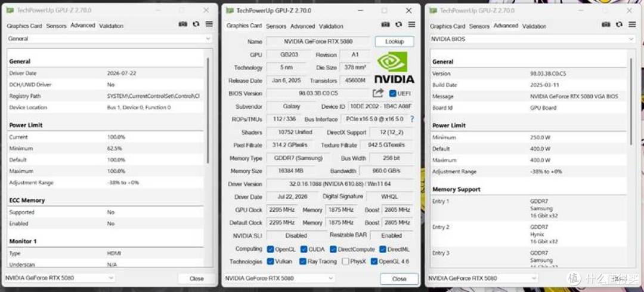Viewport: 644px width, 292px height.
Task: Toggle the Ray Tracing checkbox
Action: point(303,261)
